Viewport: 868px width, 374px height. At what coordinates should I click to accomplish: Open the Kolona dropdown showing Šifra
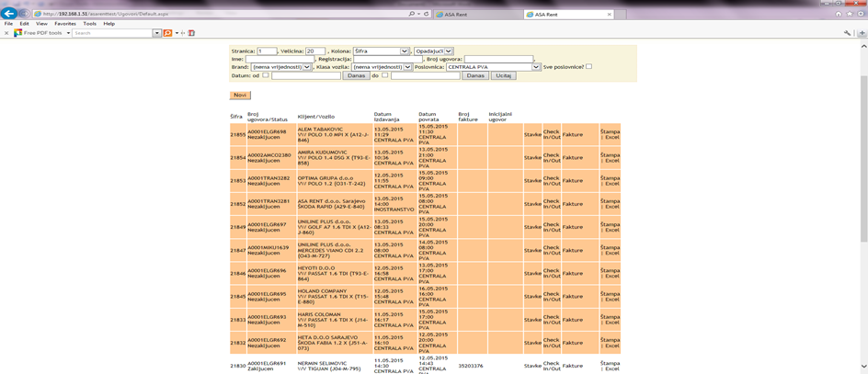pyautogui.click(x=382, y=51)
